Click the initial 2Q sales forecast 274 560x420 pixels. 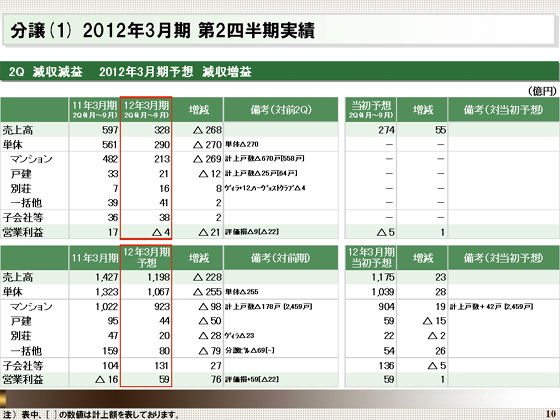386,130
